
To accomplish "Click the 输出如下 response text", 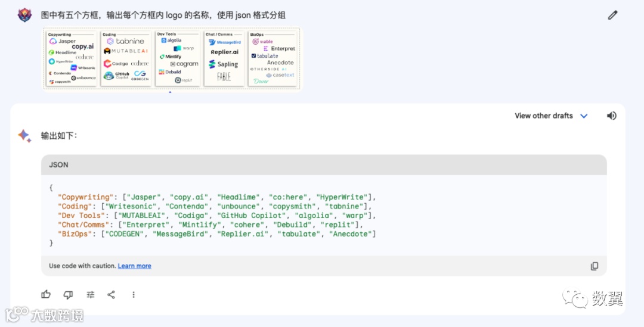I will coord(58,136).
